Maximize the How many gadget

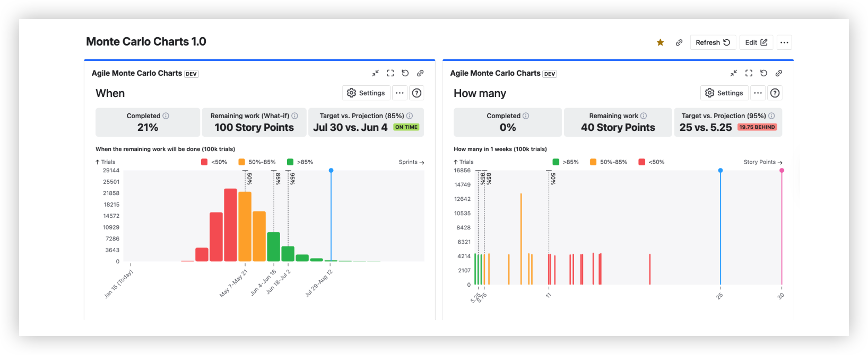(x=749, y=73)
